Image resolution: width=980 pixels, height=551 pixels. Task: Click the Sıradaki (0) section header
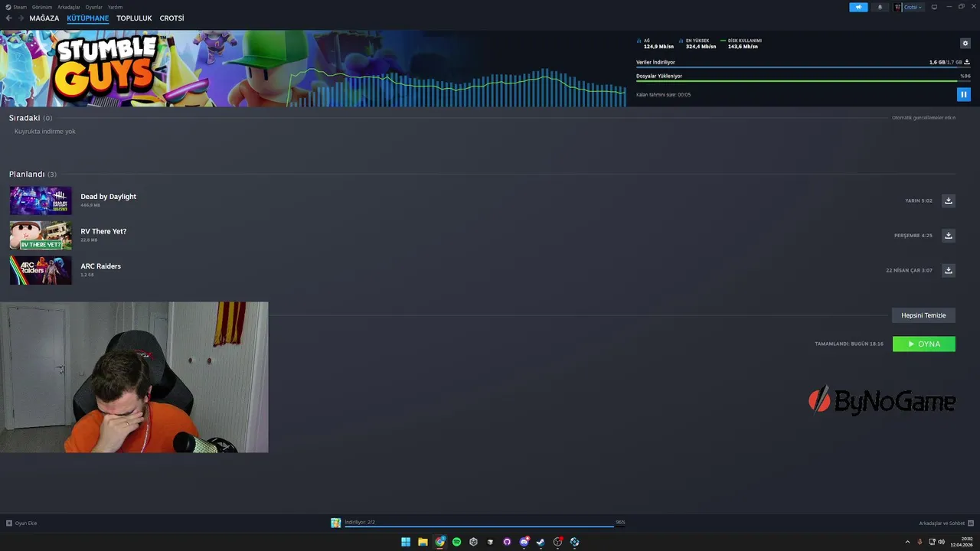[x=31, y=118]
